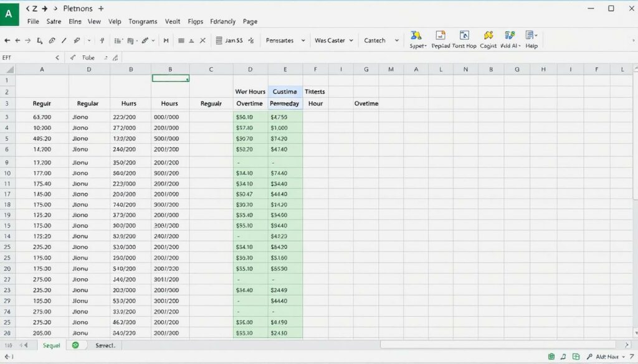
Task: Click the select-all corner triangle
Action: pos(10,70)
